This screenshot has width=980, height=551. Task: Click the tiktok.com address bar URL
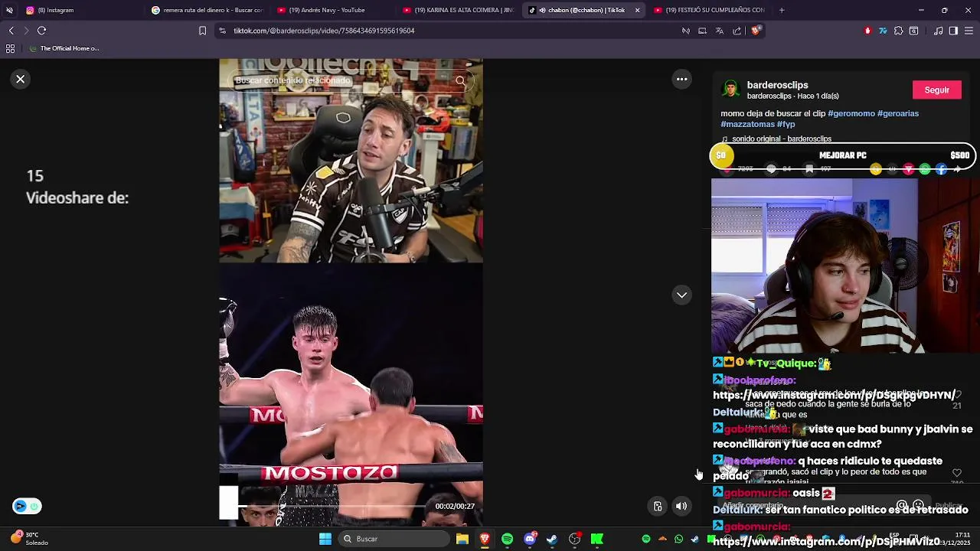click(x=324, y=31)
